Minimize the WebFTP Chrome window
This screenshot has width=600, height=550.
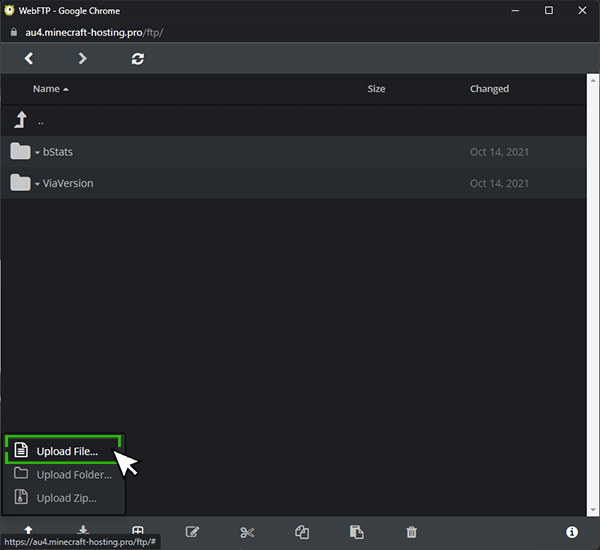point(515,10)
